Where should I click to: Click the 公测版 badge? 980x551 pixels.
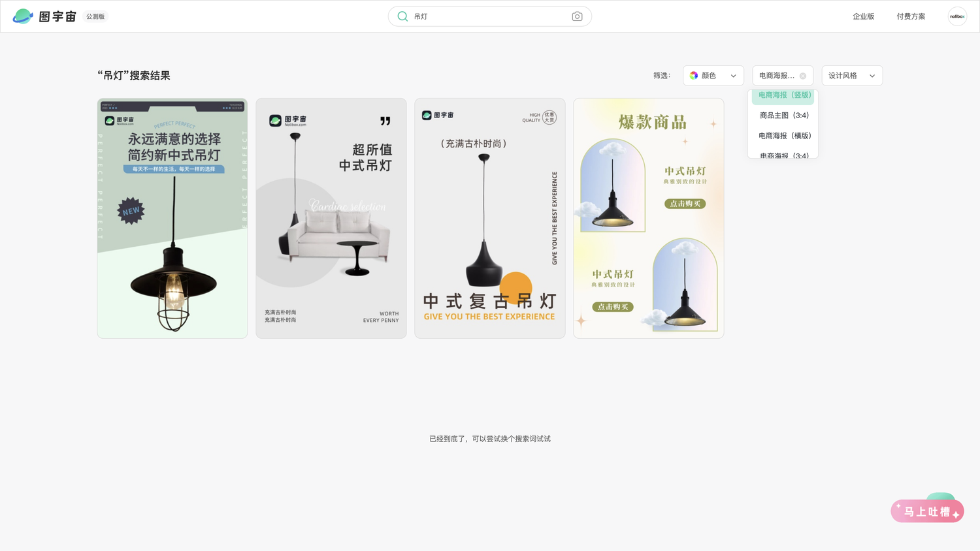point(95,16)
